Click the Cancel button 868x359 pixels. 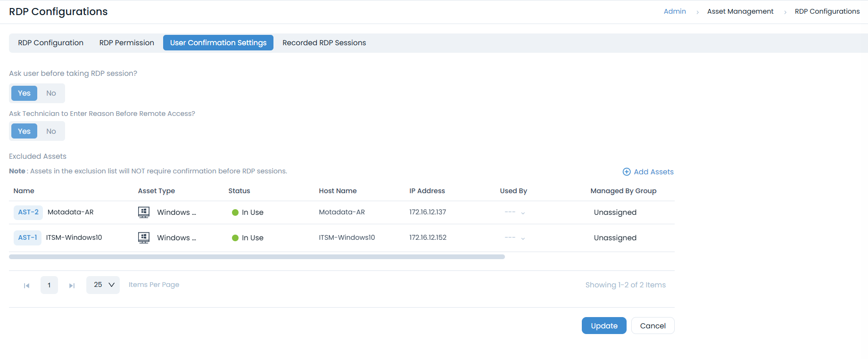tap(653, 326)
